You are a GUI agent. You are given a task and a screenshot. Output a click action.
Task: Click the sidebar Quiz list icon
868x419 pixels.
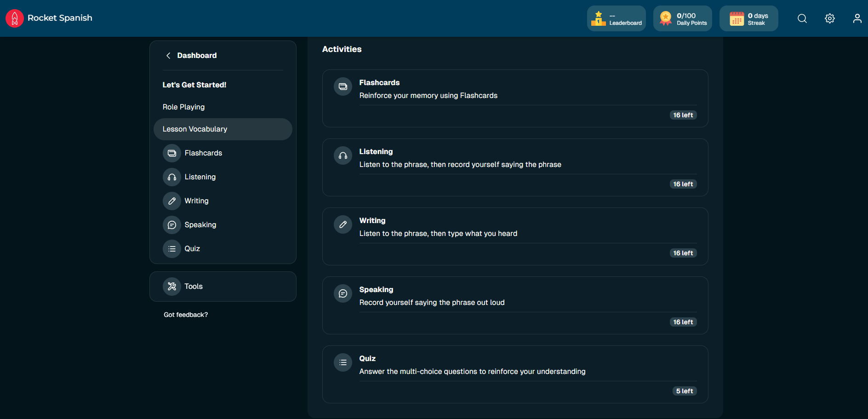click(x=172, y=249)
